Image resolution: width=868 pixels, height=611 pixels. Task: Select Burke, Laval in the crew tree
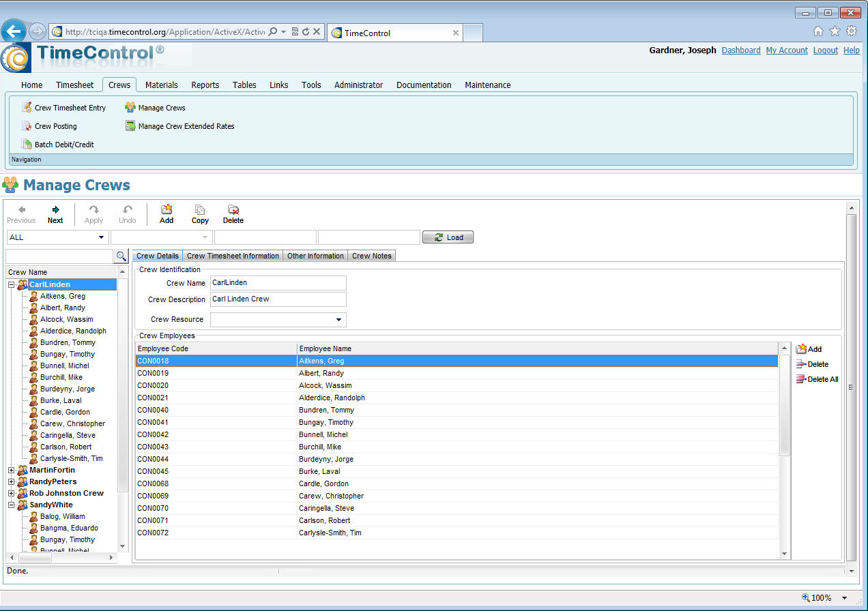coord(61,401)
